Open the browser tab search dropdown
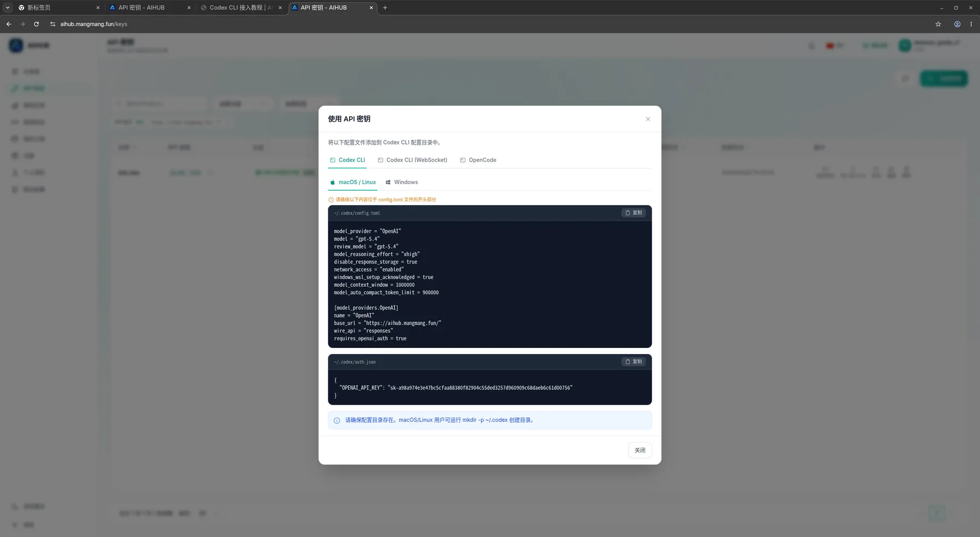 pos(8,8)
